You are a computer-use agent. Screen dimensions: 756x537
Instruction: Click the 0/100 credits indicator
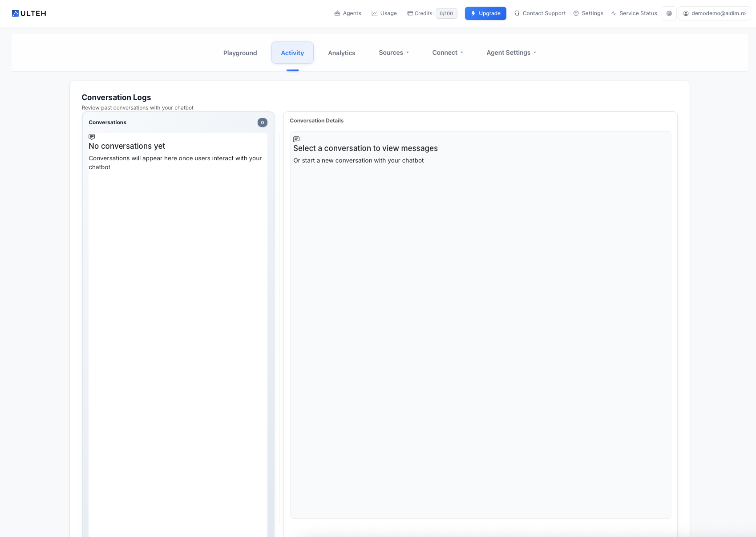coord(446,13)
